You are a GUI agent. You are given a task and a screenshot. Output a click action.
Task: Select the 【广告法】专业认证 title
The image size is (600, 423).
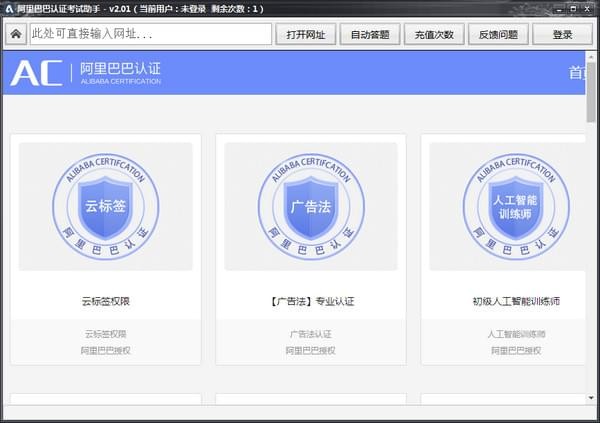(311, 301)
